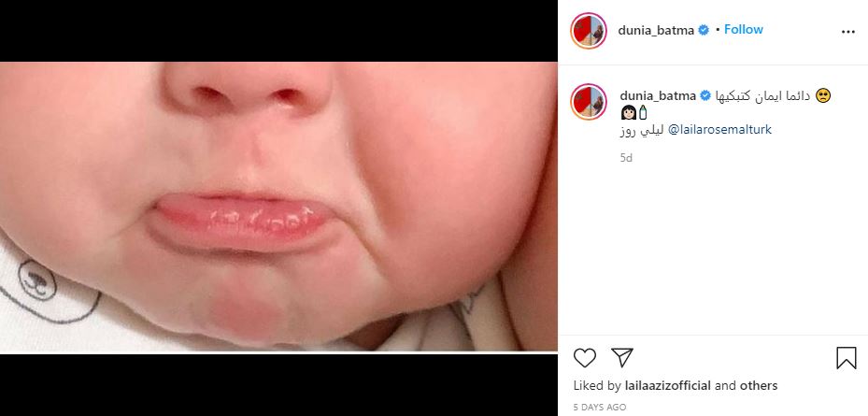Click the 5d timestamp under the caption
Screen dimensions: 868x416
626,158
